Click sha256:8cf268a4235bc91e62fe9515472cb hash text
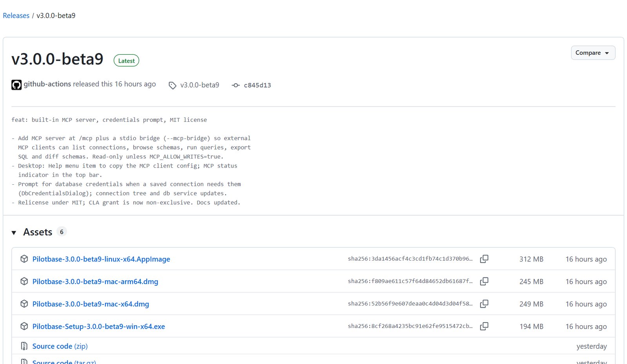Viewport: 627px width, 364px height. (410, 326)
